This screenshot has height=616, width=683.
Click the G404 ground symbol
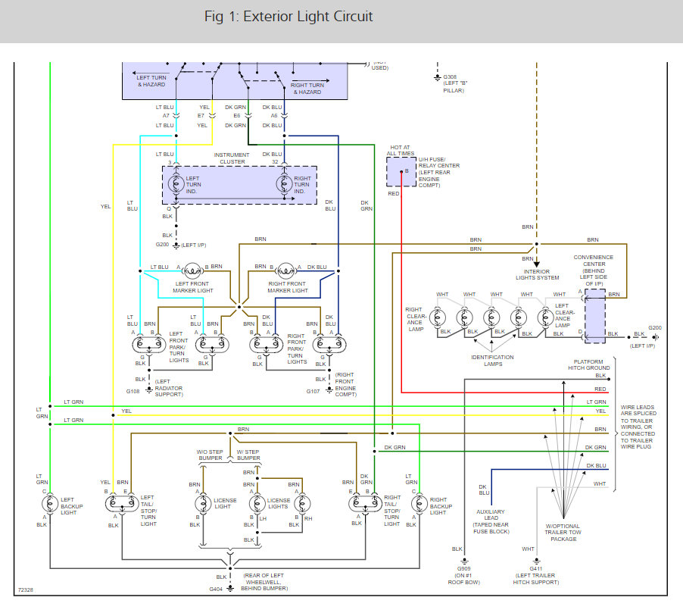click(230, 588)
